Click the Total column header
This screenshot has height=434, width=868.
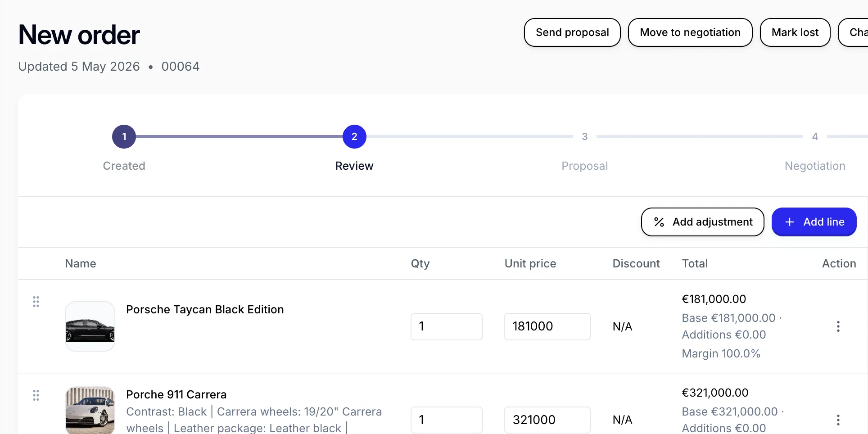[x=695, y=264]
